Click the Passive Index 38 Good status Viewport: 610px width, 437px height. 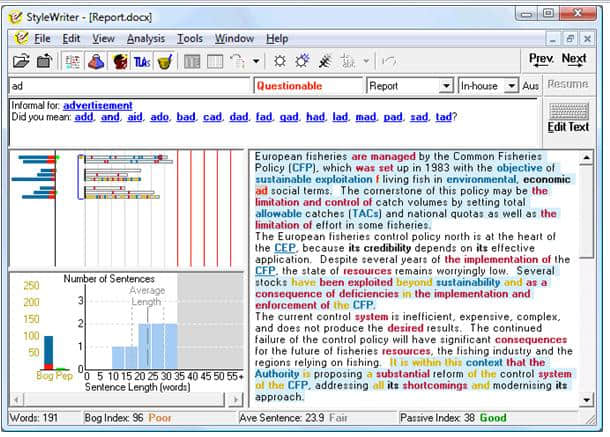pos(453,418)
